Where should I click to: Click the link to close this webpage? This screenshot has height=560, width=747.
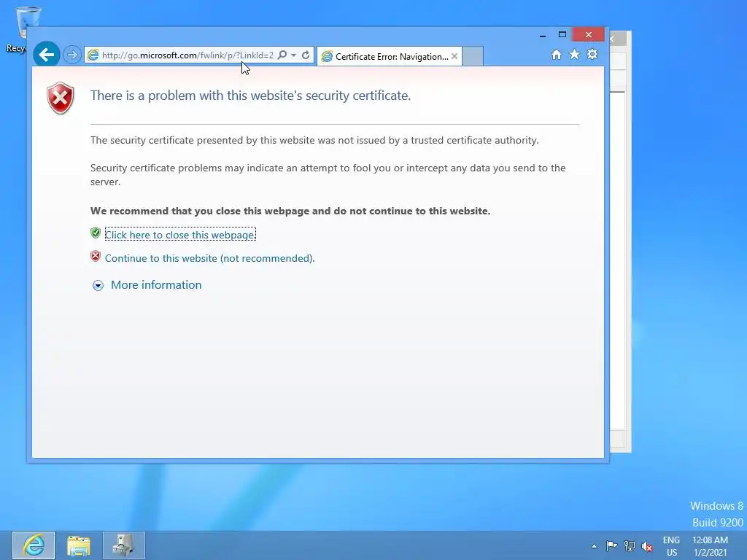(180, 235)
